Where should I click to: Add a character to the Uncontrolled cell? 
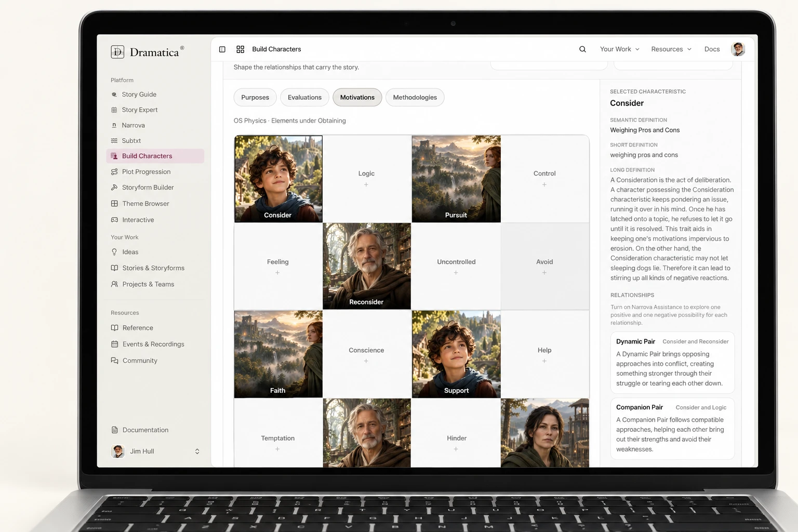(456, 273)
